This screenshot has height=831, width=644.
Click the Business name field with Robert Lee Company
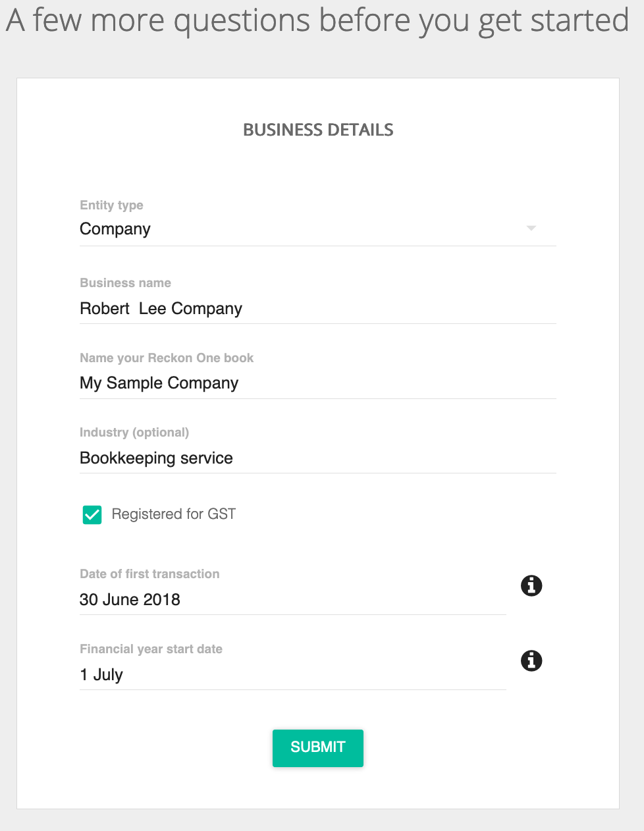[x=317, y=309]
